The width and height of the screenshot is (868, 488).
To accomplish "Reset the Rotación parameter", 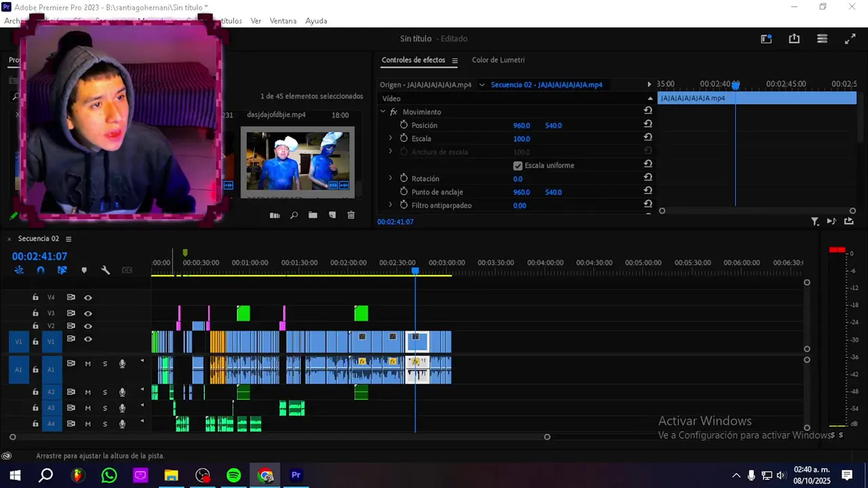I will click(x=648, y=178).
